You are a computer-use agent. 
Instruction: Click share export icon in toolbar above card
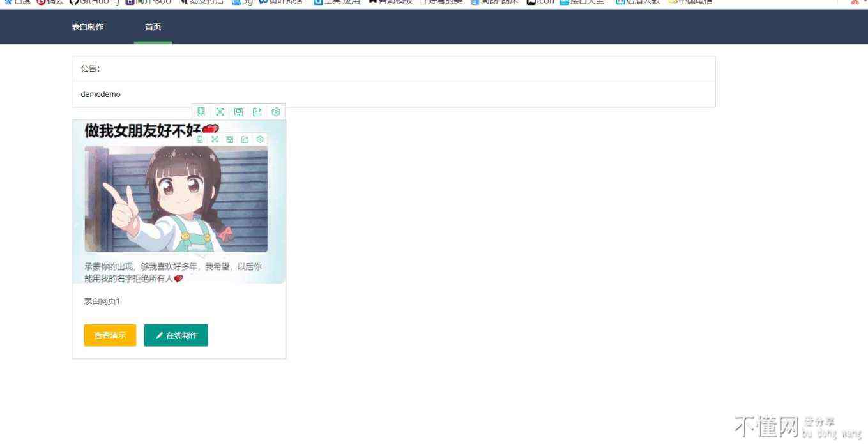(x=257, y=112)
